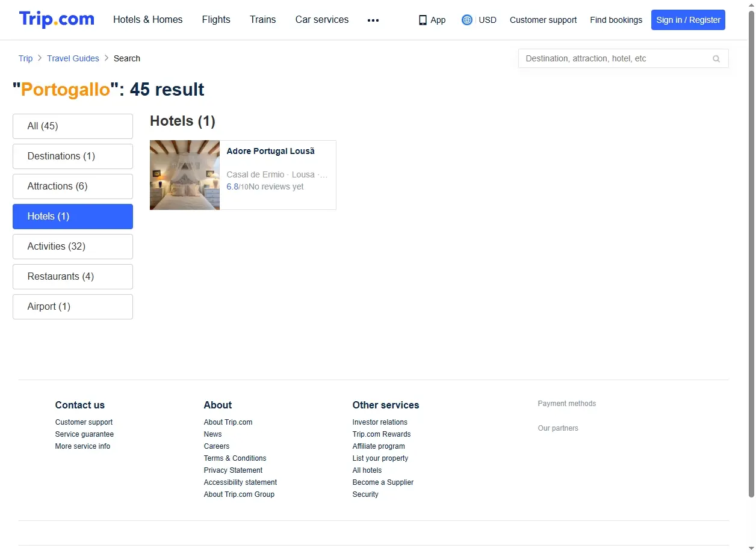The image size is (756, 554).
Task: Open Service guarantee link
Action: [x=84, y=434]
